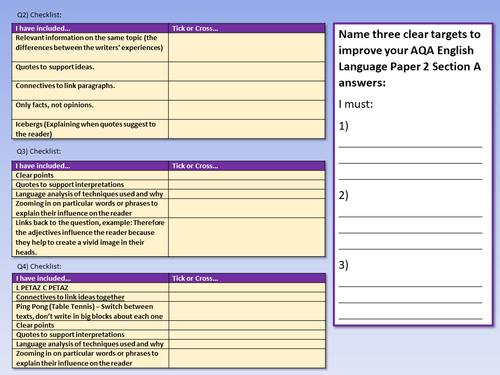
Task: Click the first writing line under target 2)
Action: click(410, 216)
